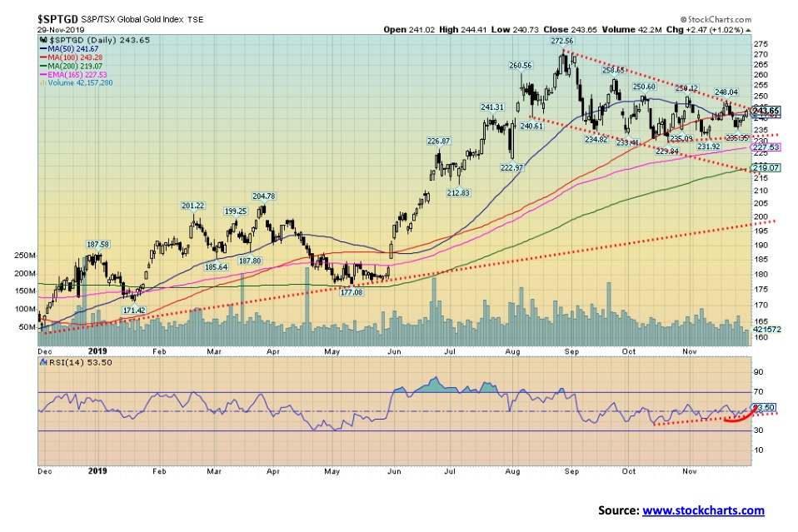Click the 248.04 price label

[726, 92]
